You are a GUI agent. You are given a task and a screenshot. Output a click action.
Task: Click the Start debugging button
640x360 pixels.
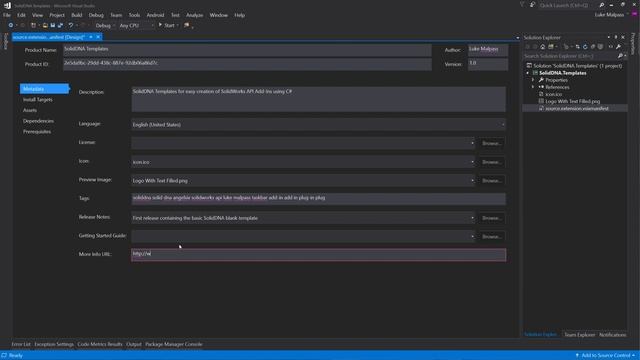point(168,25)
